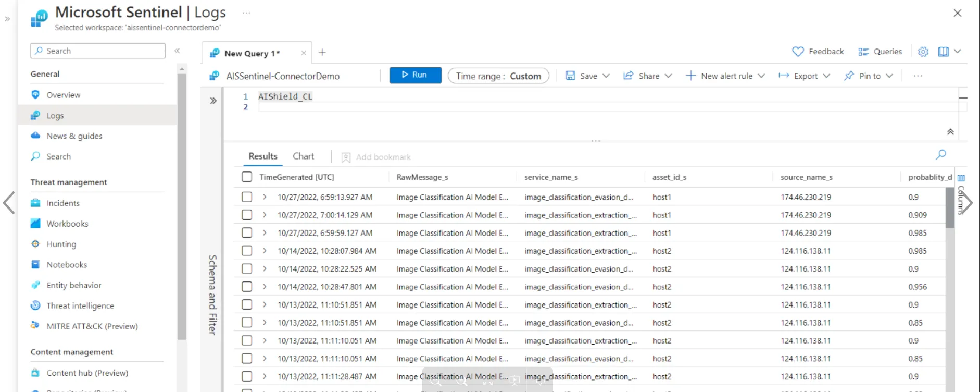Sort by probablity_d column header
The width and height of the screenshot is (980, 392).
930,177
